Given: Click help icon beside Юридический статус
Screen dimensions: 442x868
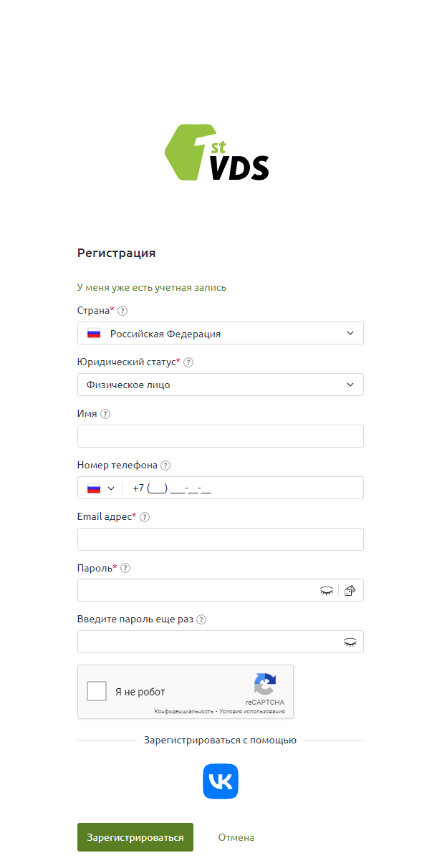Looking at the screenshot, I should pos(188,362).
